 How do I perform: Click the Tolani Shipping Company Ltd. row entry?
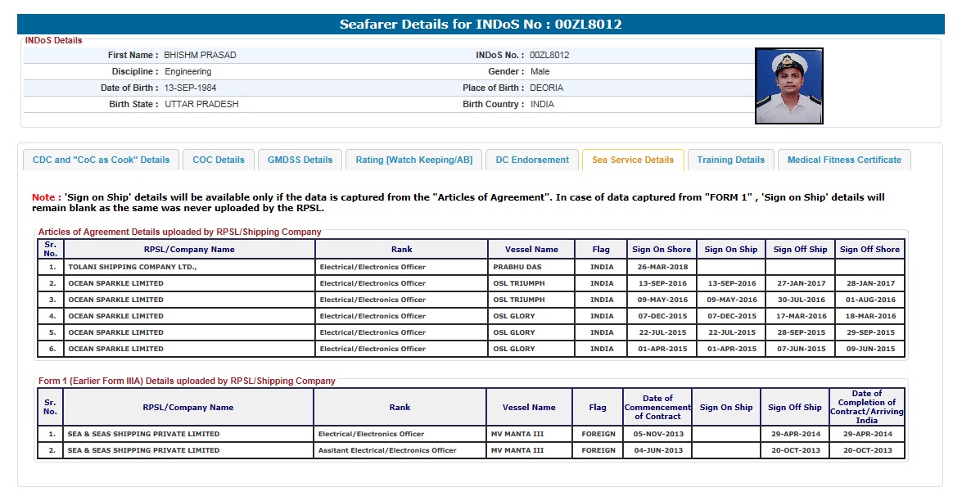tap(133, 267)
